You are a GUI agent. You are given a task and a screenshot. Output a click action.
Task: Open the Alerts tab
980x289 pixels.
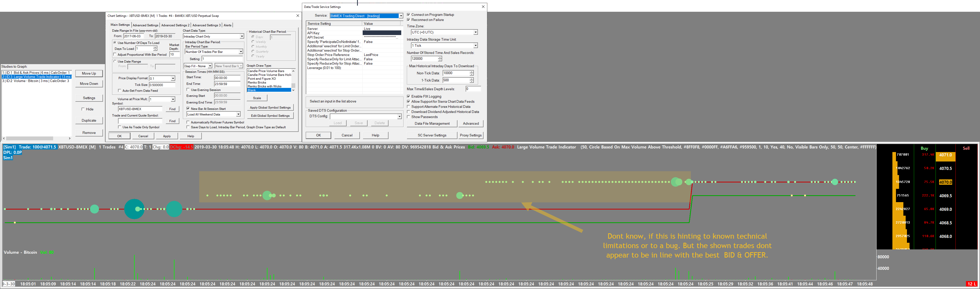click(x=228, y=25)
